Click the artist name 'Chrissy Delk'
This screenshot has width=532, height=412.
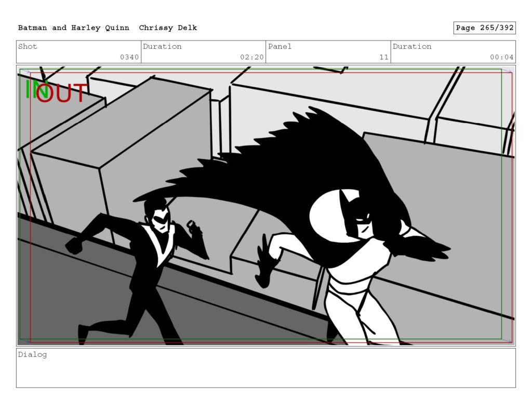click(x=168, y=28)
